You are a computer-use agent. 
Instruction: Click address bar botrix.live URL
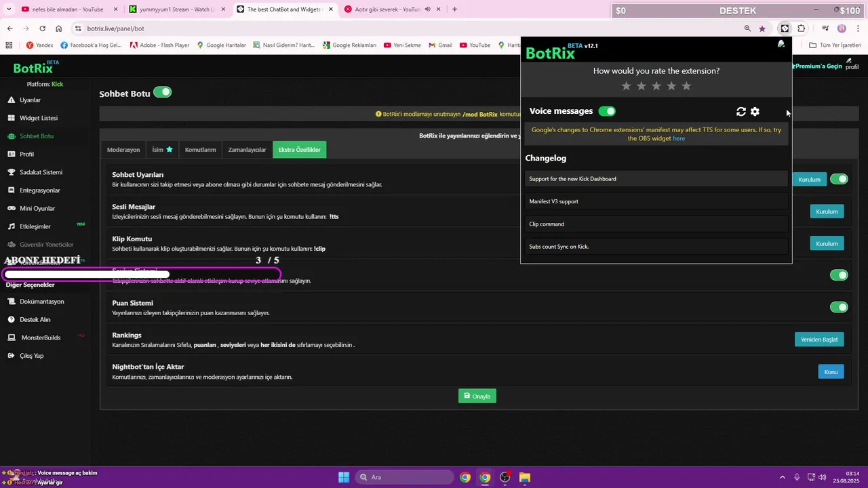[x=116, y=28]
